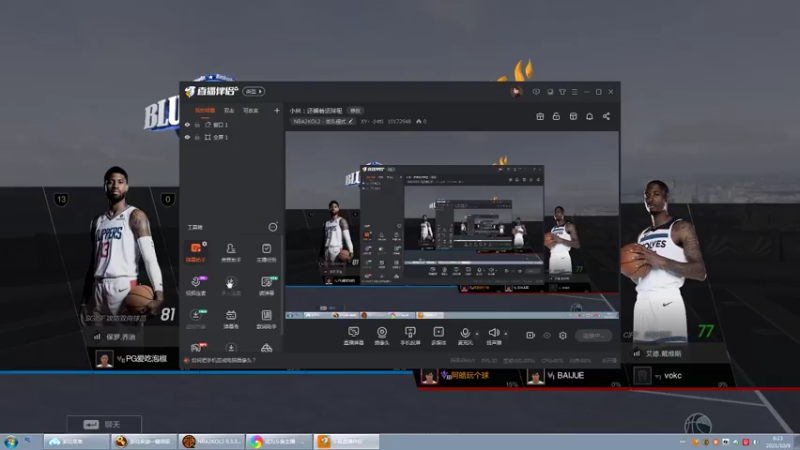Hide the 全屏 1 source
The width and height of the screenshot is (800, 450).
pyautogui.click(x=187, y=137)
